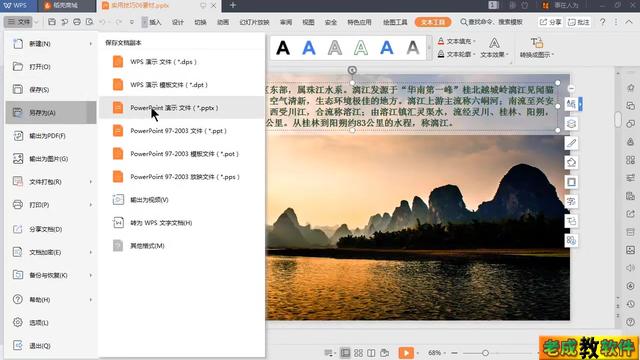
Task: Open the 审阅 ribbon tab
Action: 286,22
